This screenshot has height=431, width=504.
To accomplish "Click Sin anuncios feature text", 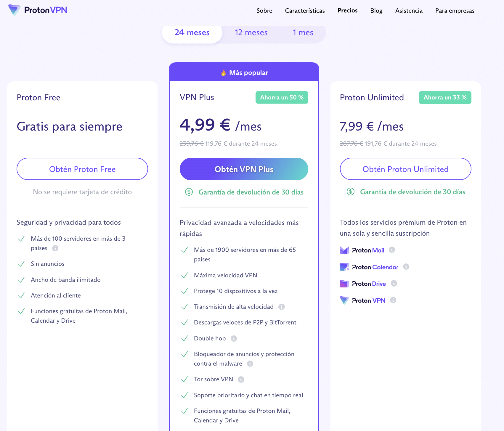I will pos(48,264).
